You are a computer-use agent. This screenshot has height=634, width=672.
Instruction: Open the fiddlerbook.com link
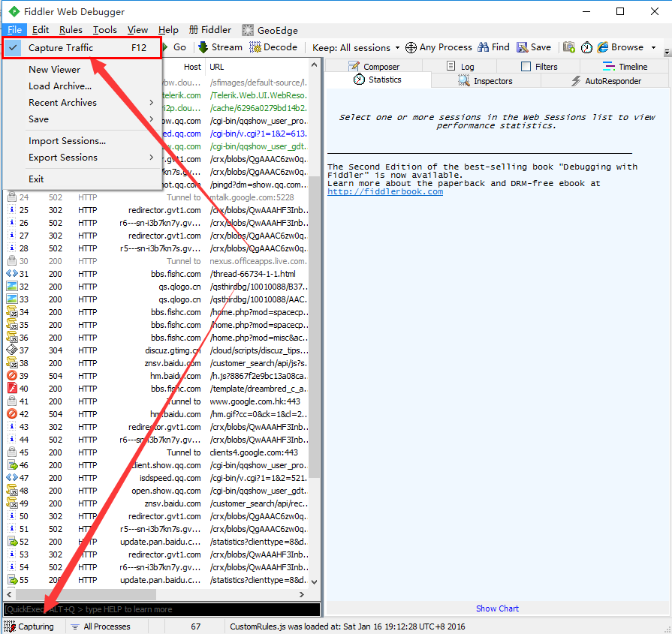click(384, 192)
